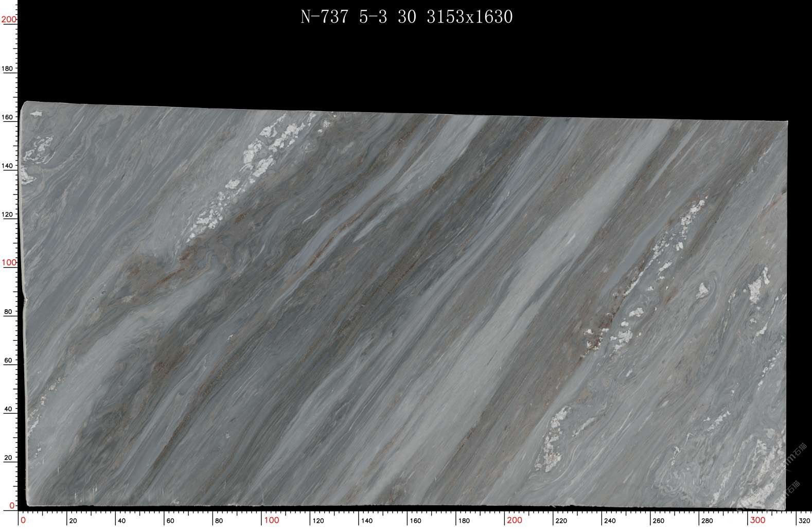This screenshot has width=812, height=529.
Task: Click the red 100 mark on horizontal ruler
Action: click(271, 520)
